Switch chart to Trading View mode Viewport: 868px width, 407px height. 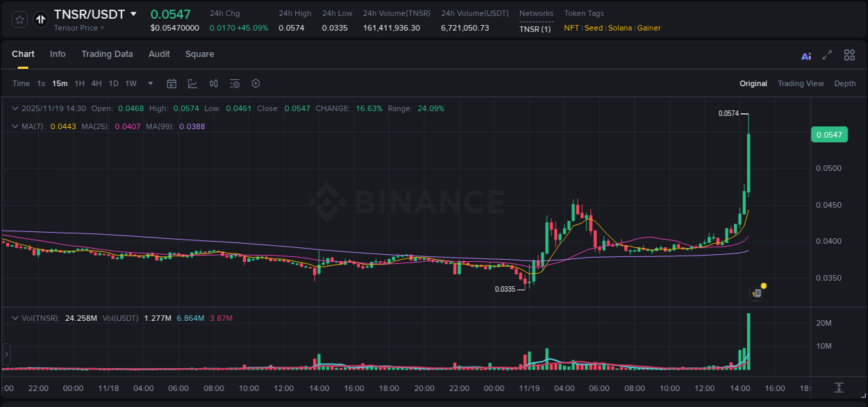tap(801, 83)
